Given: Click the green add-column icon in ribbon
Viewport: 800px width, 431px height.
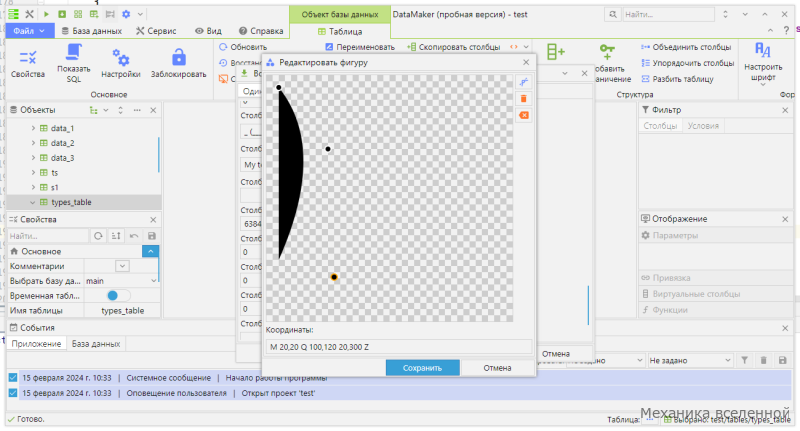Looking at the screenshot, I should coord(556,52).
